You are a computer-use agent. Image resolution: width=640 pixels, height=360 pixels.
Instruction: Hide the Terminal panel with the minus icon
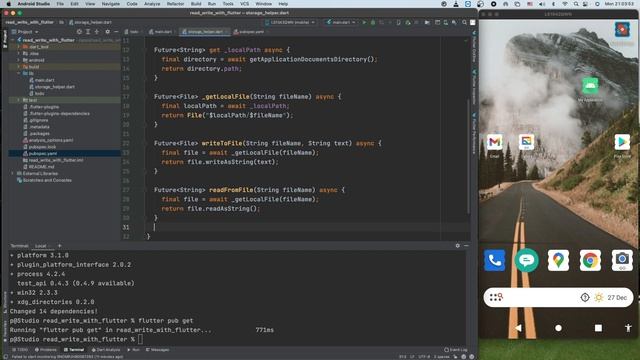[x=466, y=246]
